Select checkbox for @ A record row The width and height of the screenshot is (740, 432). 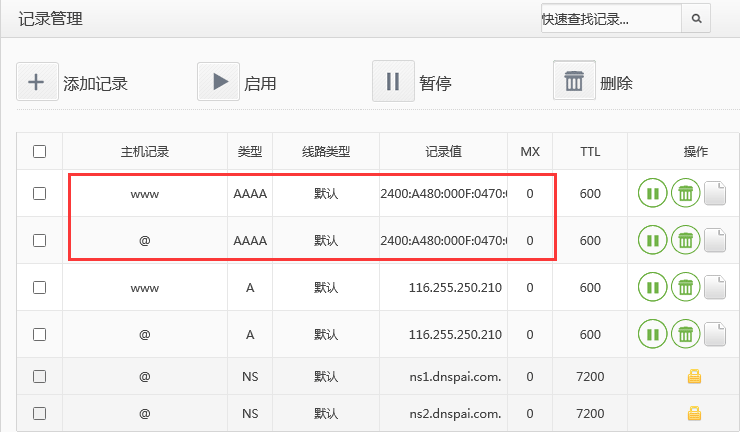click(x=40, y=334)
